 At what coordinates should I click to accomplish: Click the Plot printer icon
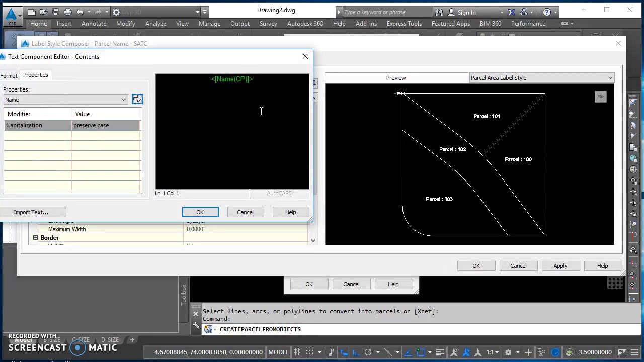[68, 12]
